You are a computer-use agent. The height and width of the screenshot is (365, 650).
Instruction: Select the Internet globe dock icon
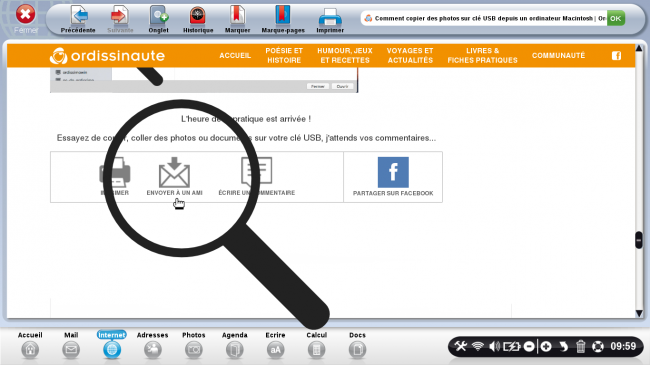112,350
